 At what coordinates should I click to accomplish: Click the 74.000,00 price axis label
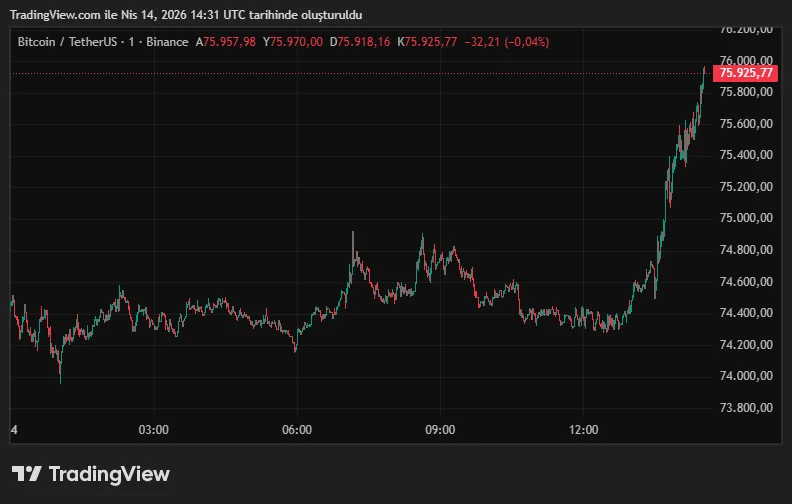point(746,376)
